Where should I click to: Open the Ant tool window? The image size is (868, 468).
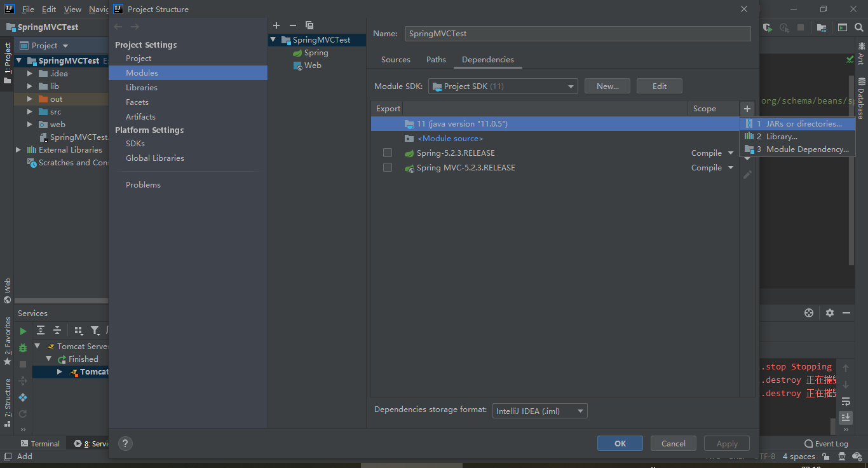[862, 56]
